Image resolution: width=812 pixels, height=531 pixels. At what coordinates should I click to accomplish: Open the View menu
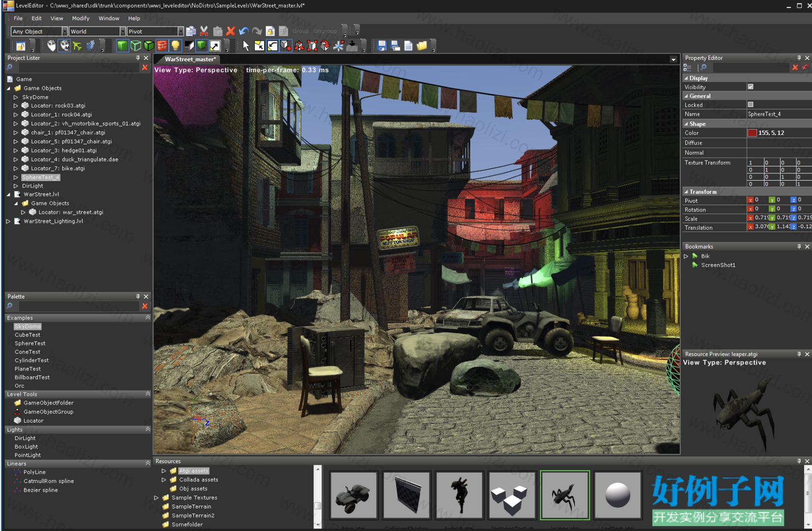[x=57, y=18]
